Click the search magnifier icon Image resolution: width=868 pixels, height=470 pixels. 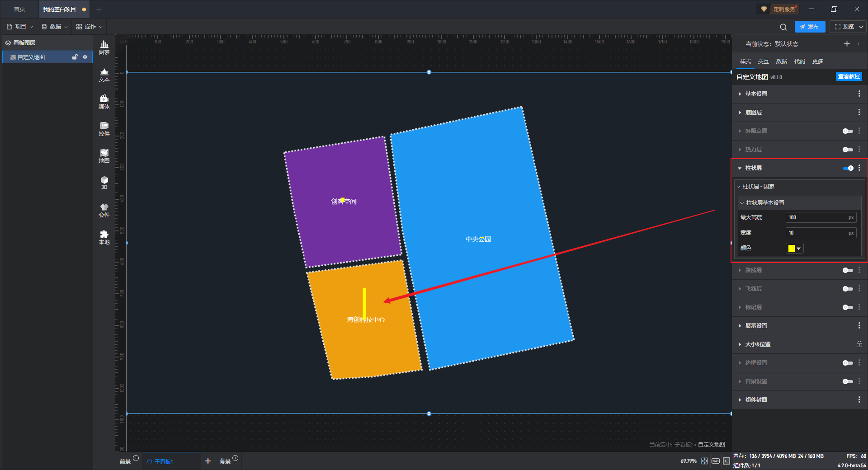click(783, 27)
